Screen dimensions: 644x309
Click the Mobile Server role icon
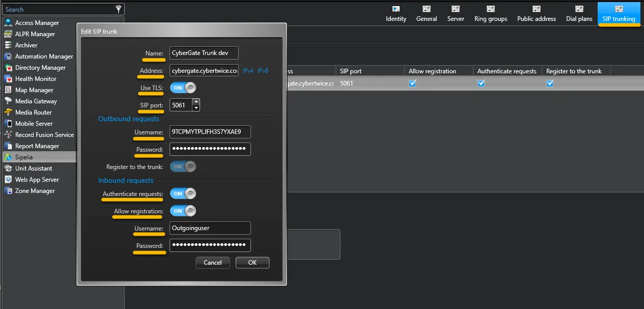tap(8, 124)
